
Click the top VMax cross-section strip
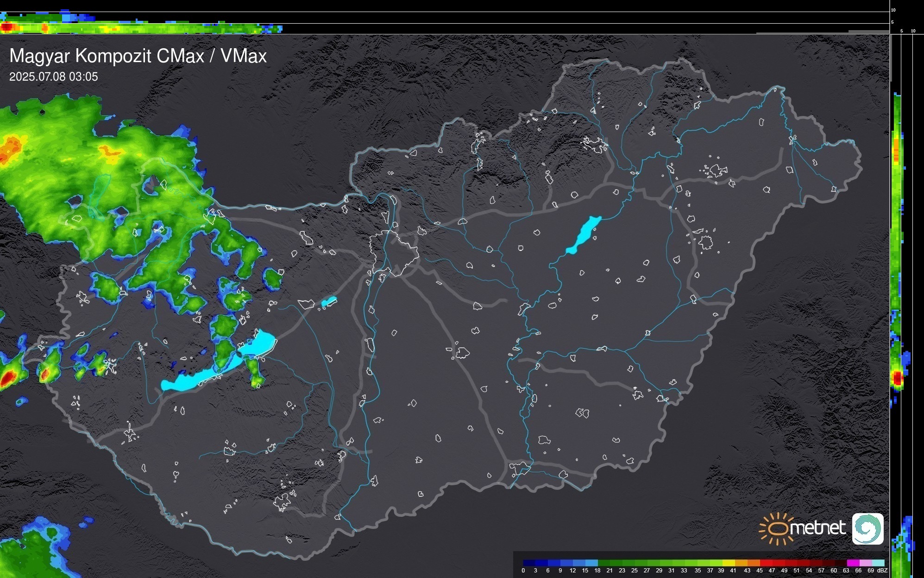[139, 28]
